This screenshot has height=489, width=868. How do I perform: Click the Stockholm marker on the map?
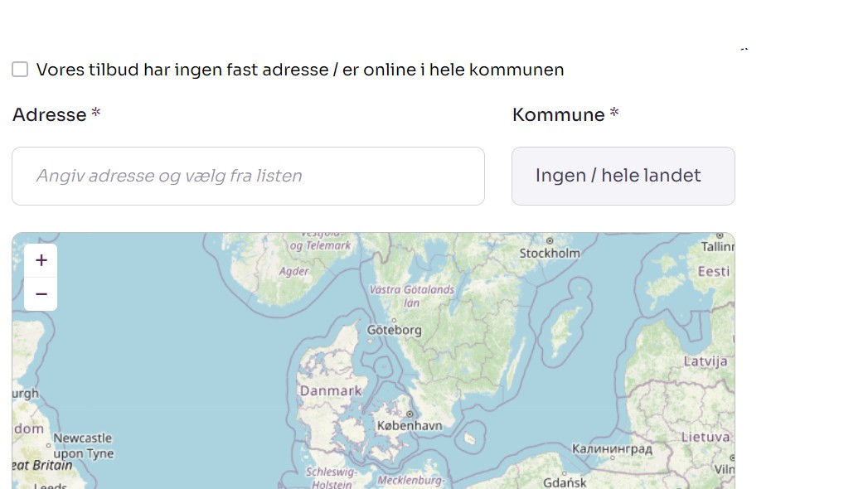click(549, 252)
